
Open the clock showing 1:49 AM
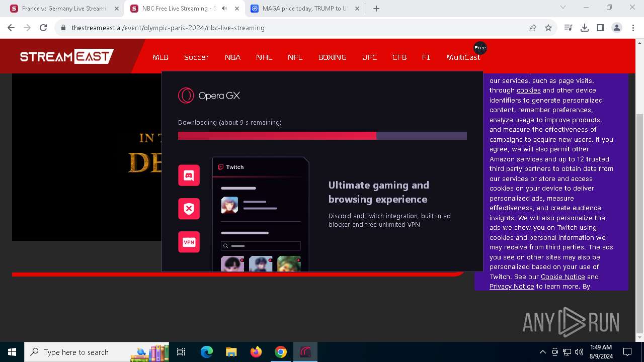click(601, 352)
